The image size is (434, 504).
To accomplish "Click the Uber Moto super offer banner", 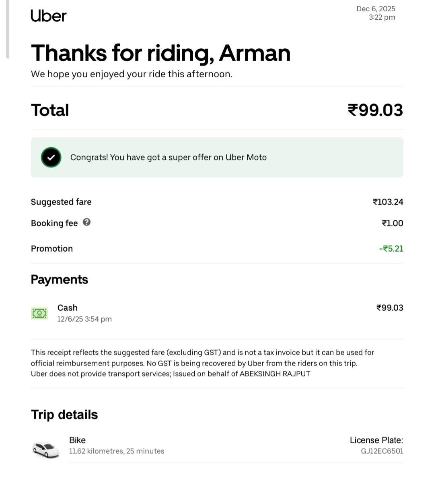I will pos(217,157).
